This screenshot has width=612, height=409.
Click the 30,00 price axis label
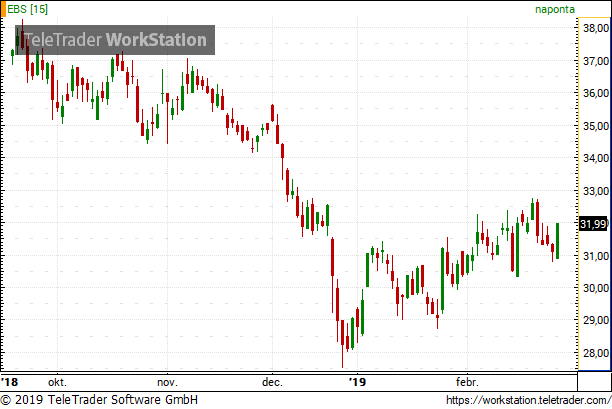596,288
